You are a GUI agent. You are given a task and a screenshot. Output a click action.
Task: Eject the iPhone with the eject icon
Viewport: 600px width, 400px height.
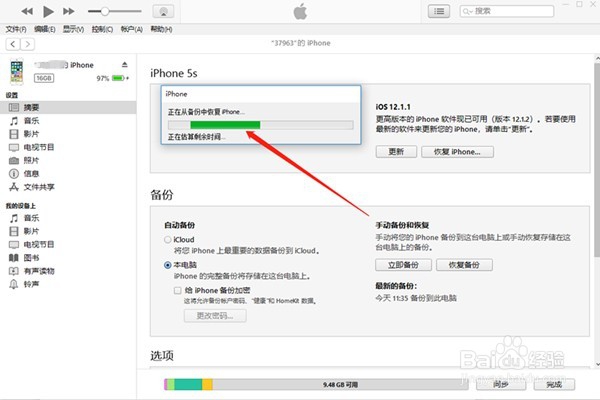(x=125, y=64)
